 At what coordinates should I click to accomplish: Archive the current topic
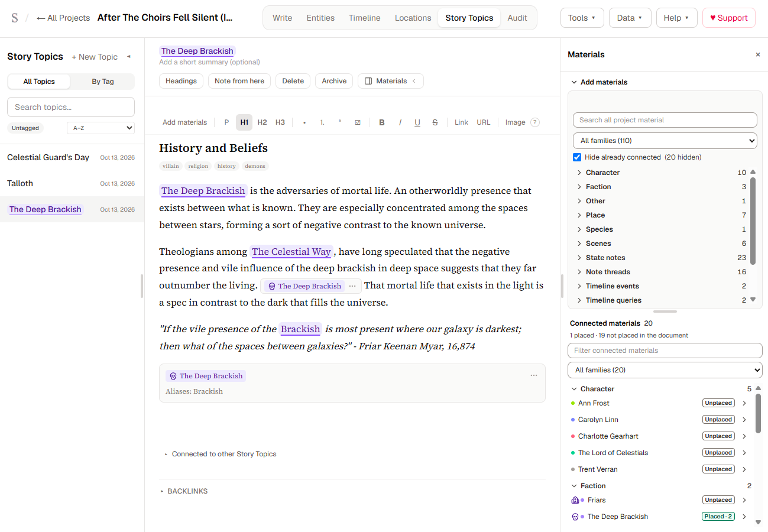(334, 81)
